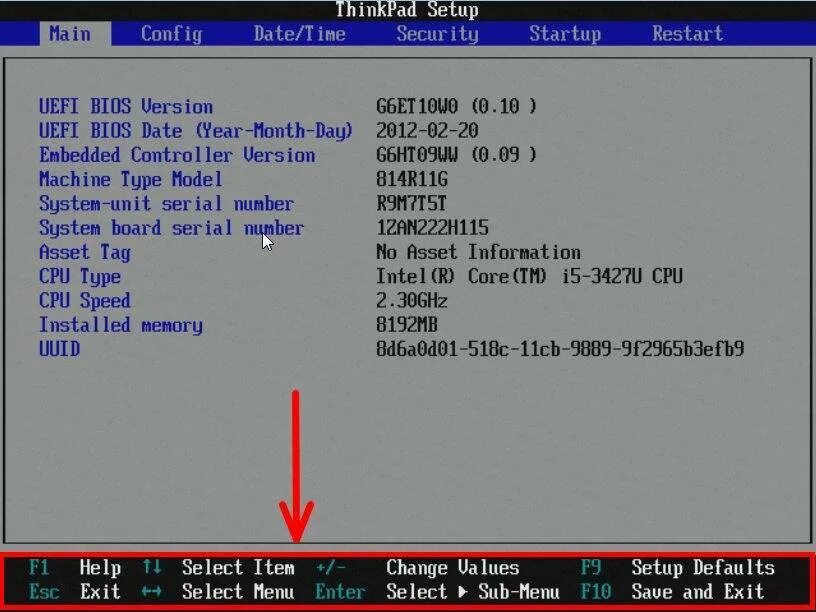Image resolution: width=816 pixels, height=612 pixels.
Task: Select the Main tab
Action: pos(75,34)
